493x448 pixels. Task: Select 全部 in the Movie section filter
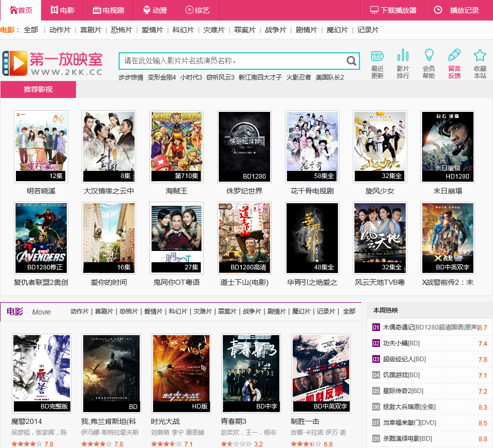349,311
